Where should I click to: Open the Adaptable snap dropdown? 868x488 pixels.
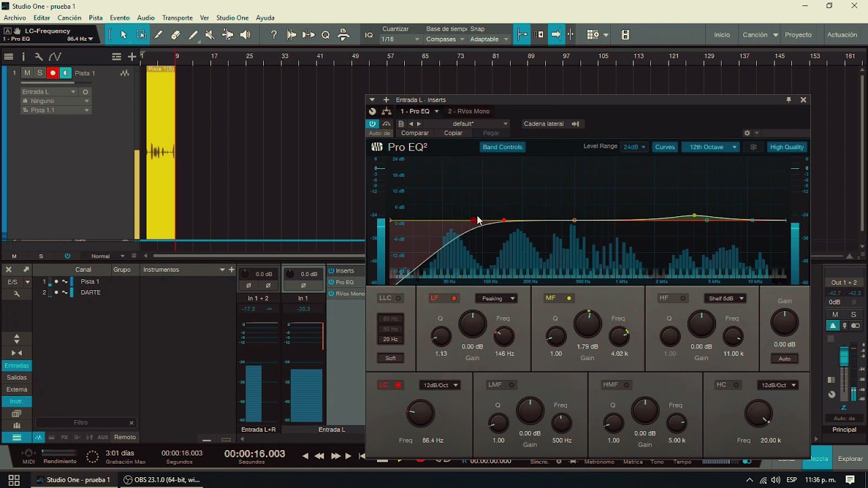tap(489, 39)
